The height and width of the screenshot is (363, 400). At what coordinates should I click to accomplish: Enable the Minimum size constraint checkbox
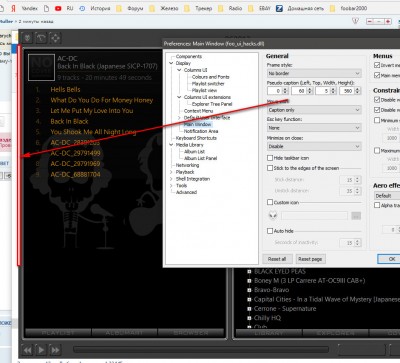pos(377,120)
